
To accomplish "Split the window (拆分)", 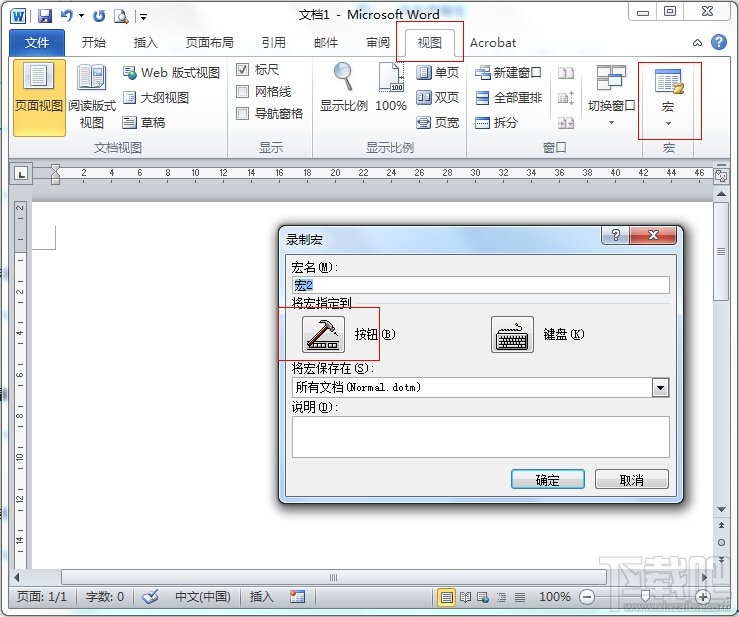I will coord(496,123).
